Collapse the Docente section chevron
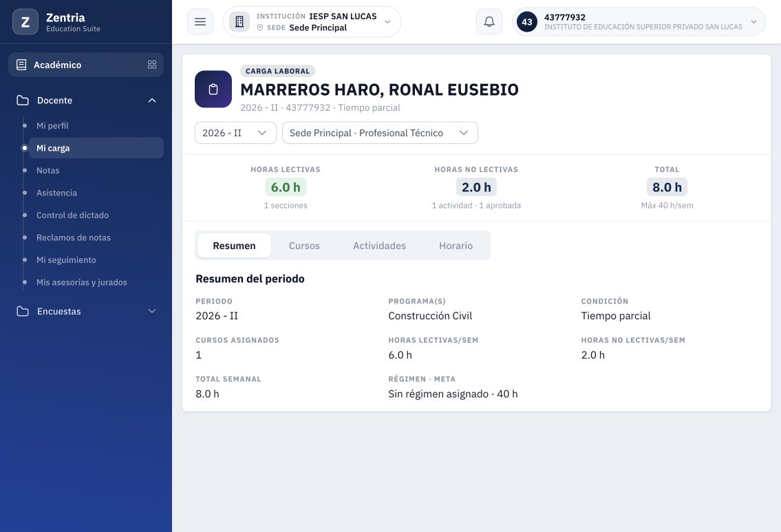The height and width of the screenshot is (532, 781). [x=152, y=100]
